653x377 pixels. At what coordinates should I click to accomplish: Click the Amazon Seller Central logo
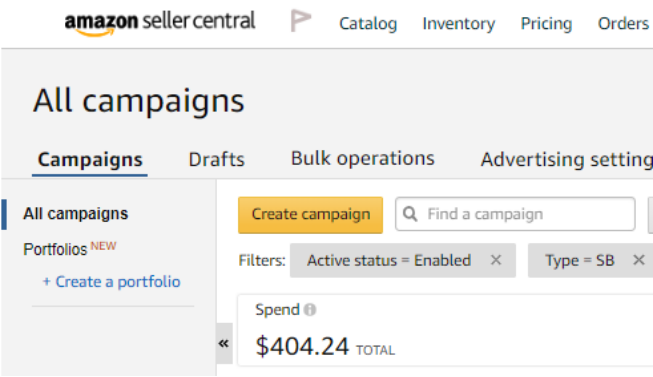click(160, 23)
